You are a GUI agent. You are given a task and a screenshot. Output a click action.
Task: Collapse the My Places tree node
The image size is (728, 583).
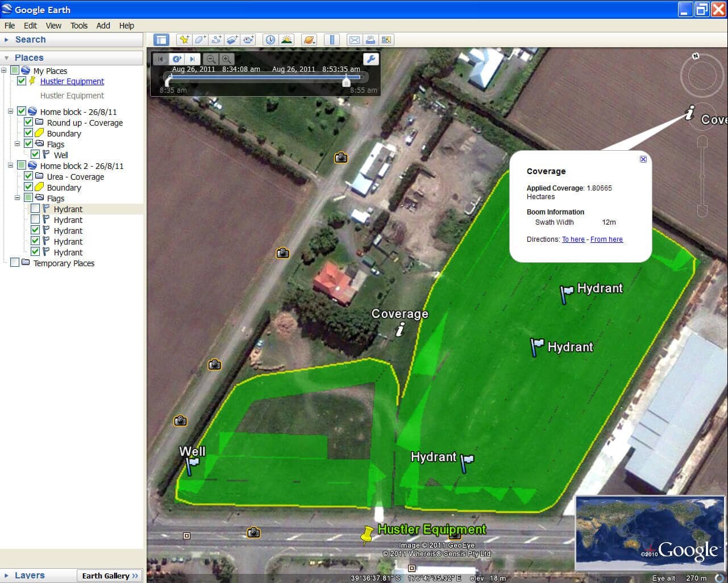point(4,71)
